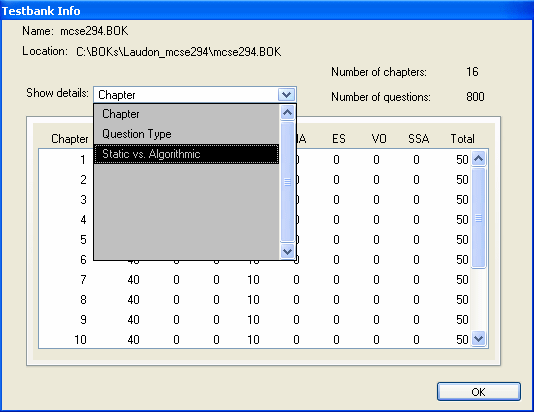Image resolution: width=534 pixels, height=412 pixels.
Task: Click the VO column header
Action: [x=379, y=139]
